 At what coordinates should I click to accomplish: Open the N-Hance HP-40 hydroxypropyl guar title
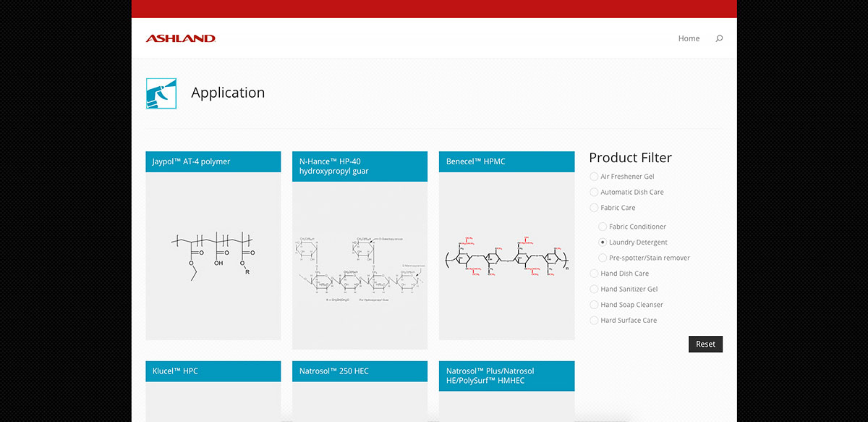(x=359, y=166)
